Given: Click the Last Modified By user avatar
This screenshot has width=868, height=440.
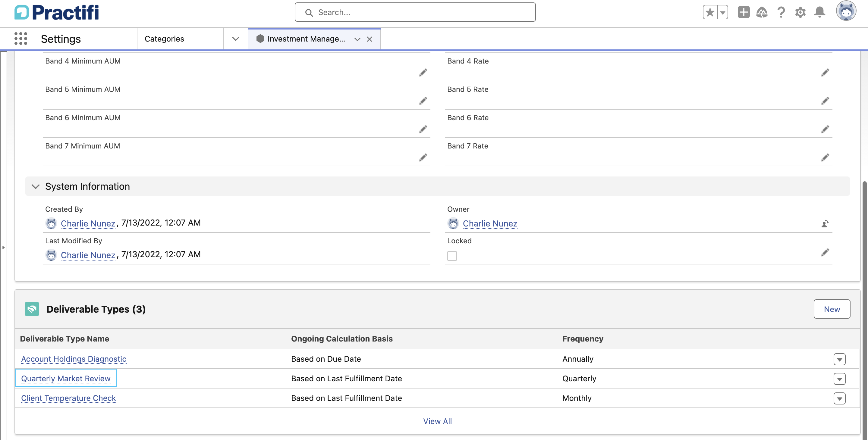Looking at the screenshot, I should (51, 255).
